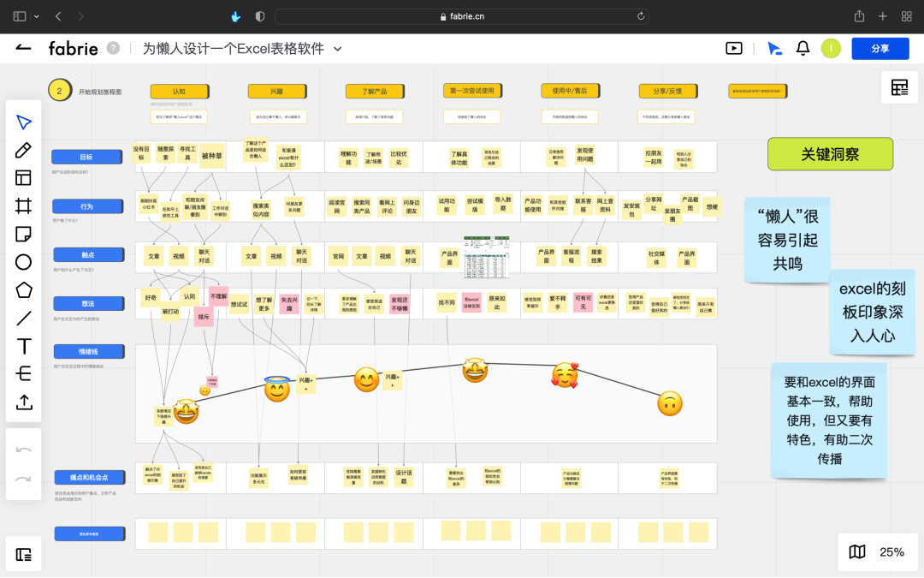Click the Excel spreadsheet thumbnail image

(486, 256)
